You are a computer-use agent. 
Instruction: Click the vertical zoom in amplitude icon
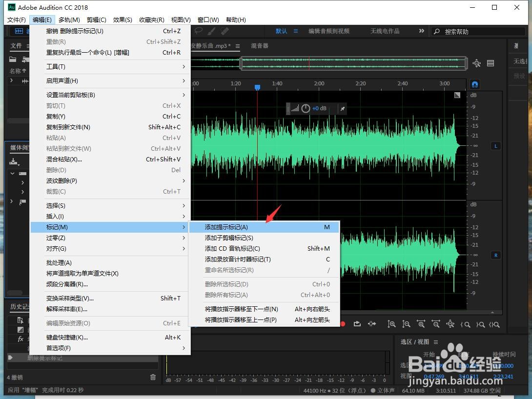(391, 324)
